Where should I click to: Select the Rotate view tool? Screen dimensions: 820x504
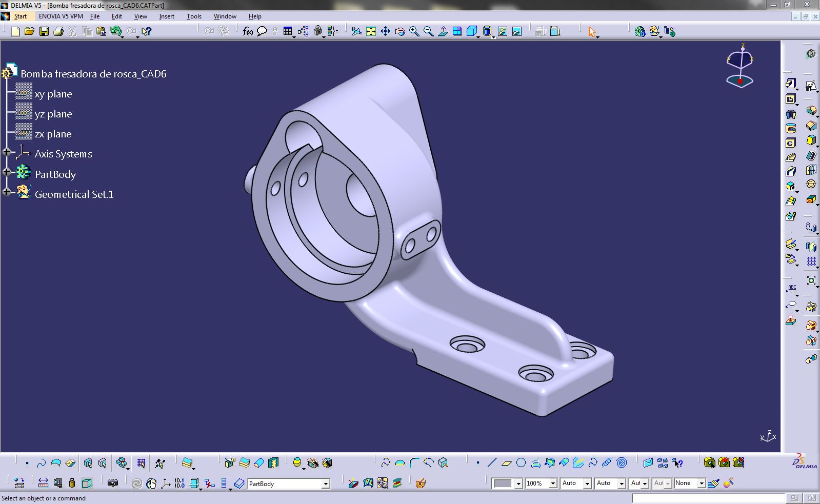tap(399, 31)
